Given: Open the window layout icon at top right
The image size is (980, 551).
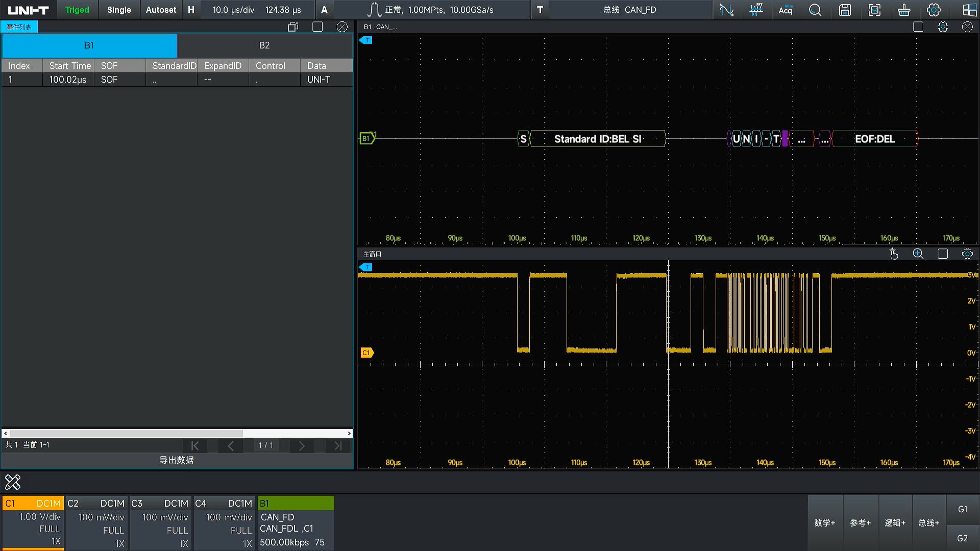Looking at the screenshot, I should pyautogui.click(x=969, y=10).
